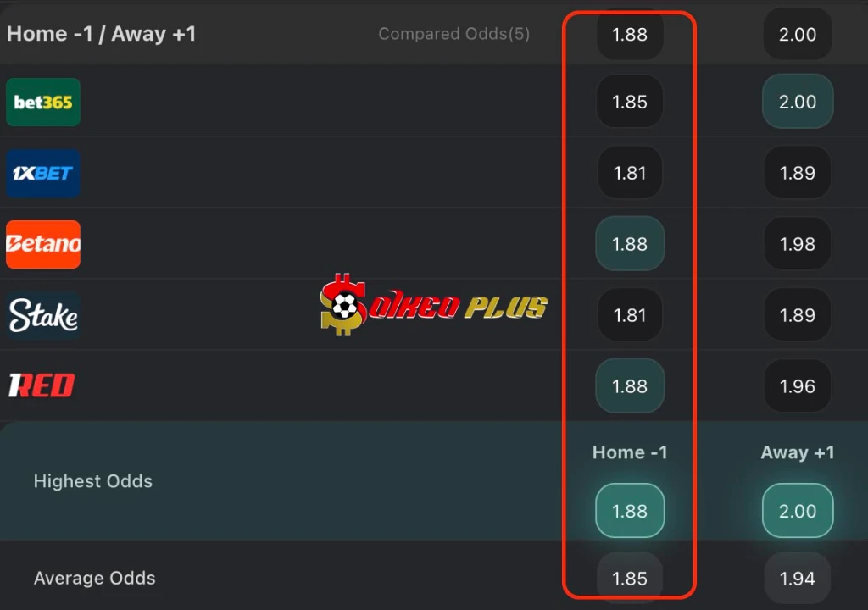Choose Betano Home -1 odds 1.88
The width and height of the screenshot is (868, 610).
630,244
